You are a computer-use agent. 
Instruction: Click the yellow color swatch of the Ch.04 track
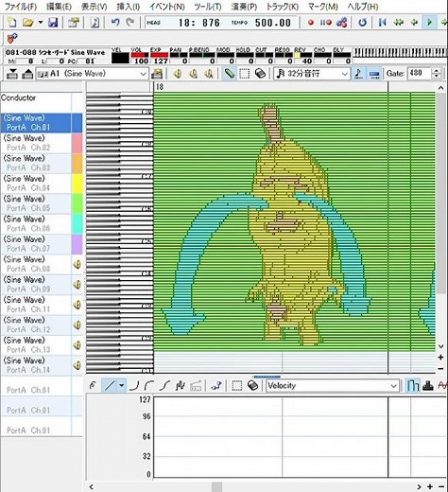pyautogui.click(x=78, y=184)
